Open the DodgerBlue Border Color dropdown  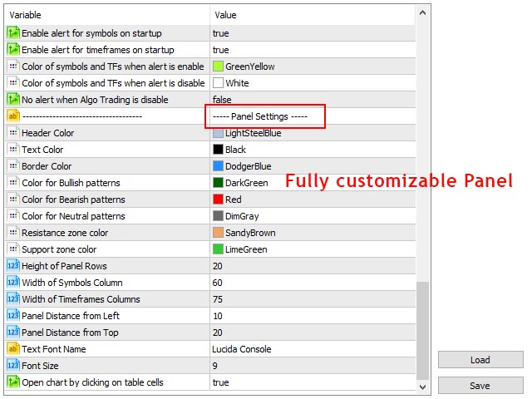pos(312,166)
